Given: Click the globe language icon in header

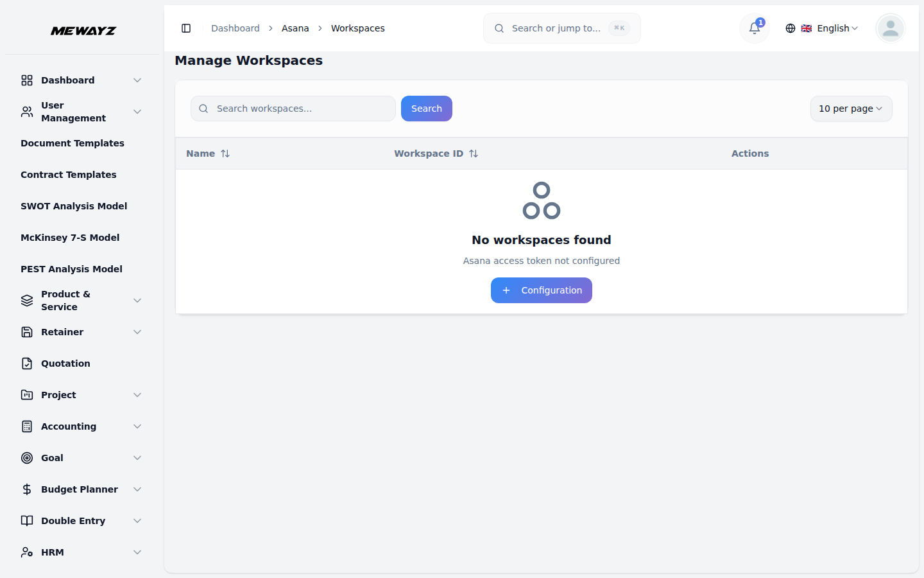Looking at the screenshot, I should click(x=790, y=28).
